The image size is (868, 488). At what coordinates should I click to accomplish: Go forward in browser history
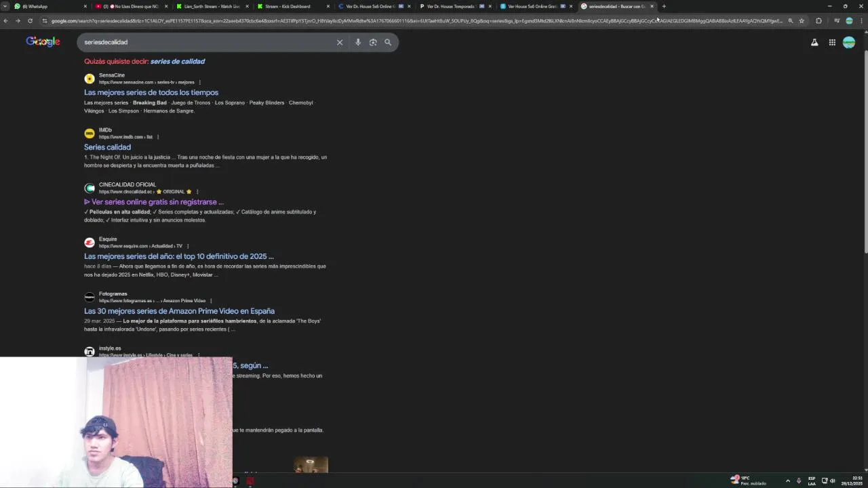[x=18, y=20]
